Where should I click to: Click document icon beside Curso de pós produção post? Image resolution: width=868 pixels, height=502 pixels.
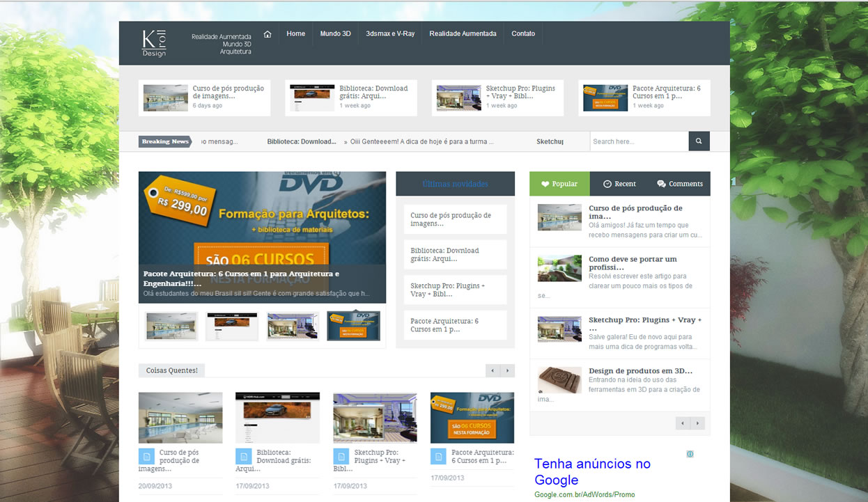point(146,457)
